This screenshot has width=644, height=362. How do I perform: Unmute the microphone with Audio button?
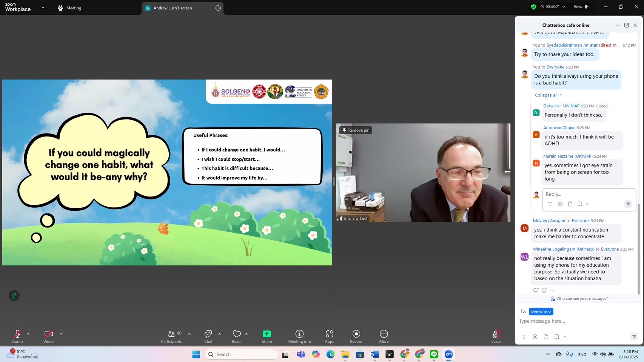coord(17,334)
